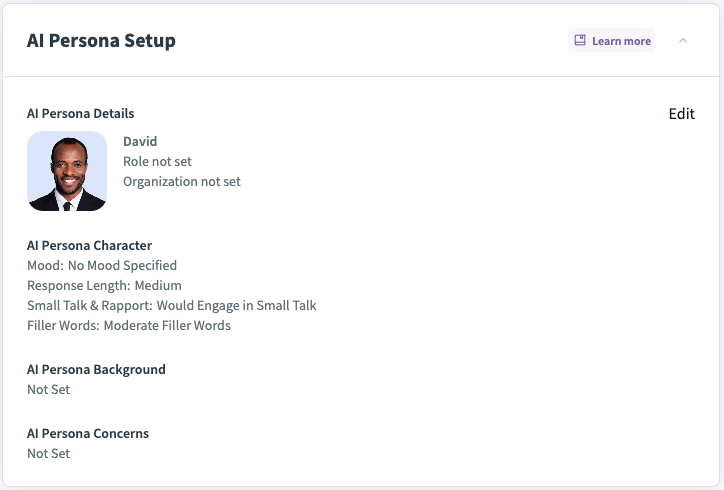Click the 'Role not set' text
The width and height of the screenshot is (724, 490).
pos(157,162)
